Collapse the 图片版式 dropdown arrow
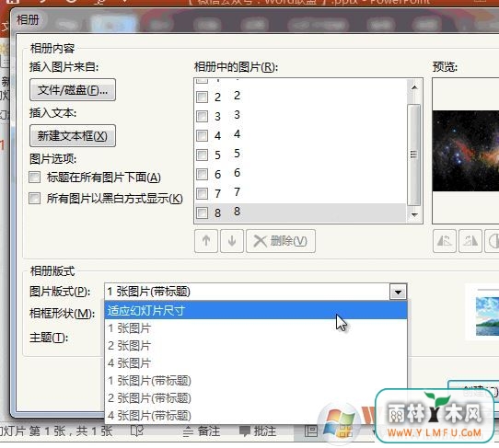 tap(398, 292)
